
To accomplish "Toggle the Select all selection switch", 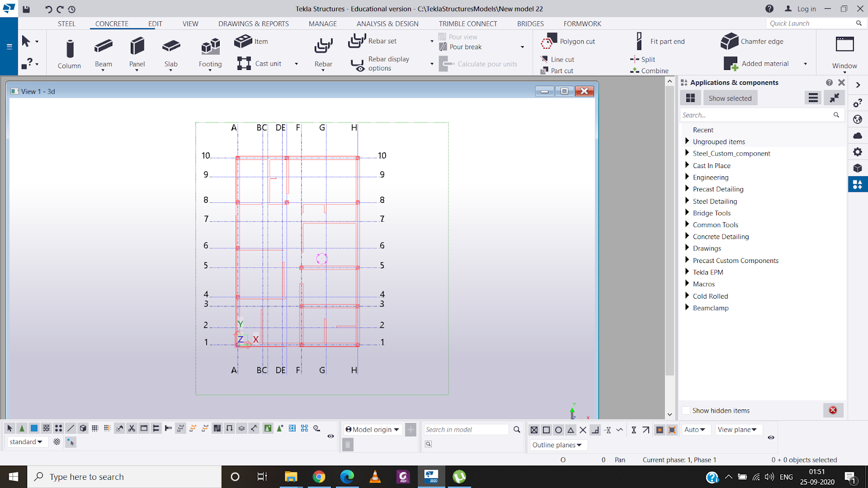I will (x=10, y=428).
